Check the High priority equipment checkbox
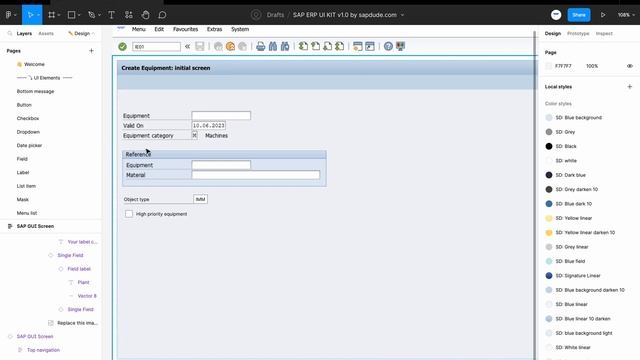This screenshot has width=640, height=360. tap(129, 213)
